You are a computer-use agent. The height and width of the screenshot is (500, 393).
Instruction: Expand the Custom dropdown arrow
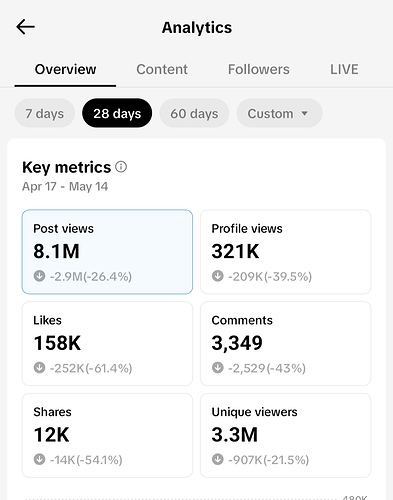pyautogui.click(x=304, y=114)
